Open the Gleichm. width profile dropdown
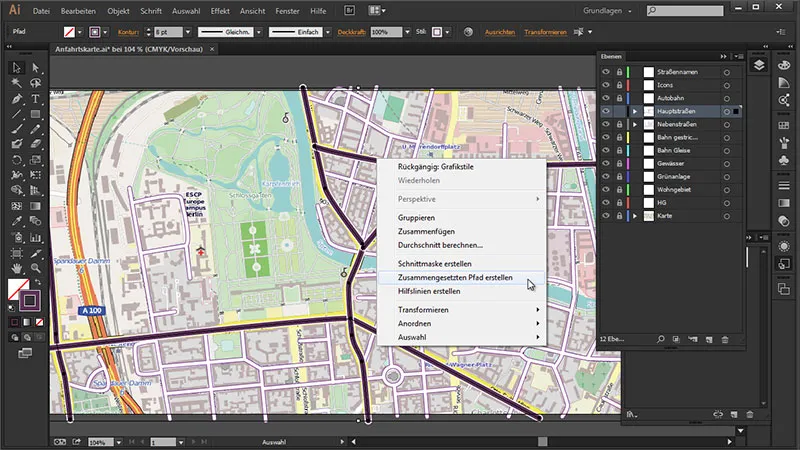The width and height of the screenshot is (800, 450). (259, 32)
